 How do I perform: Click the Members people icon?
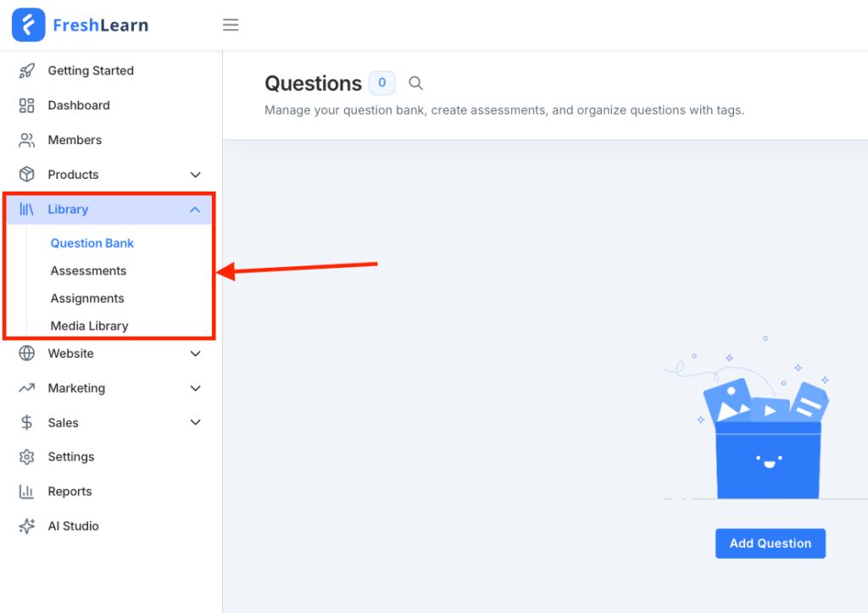(x=25, y=140)
